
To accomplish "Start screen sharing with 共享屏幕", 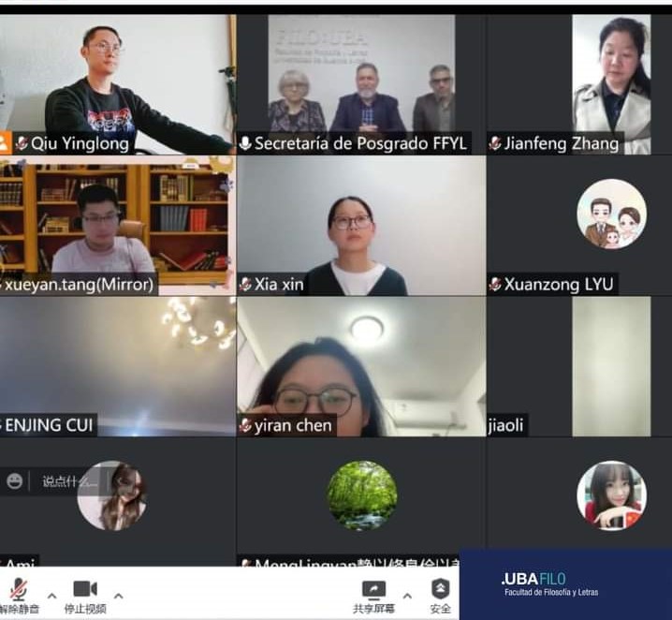I will pyautogui.click(x=373, y=597).
